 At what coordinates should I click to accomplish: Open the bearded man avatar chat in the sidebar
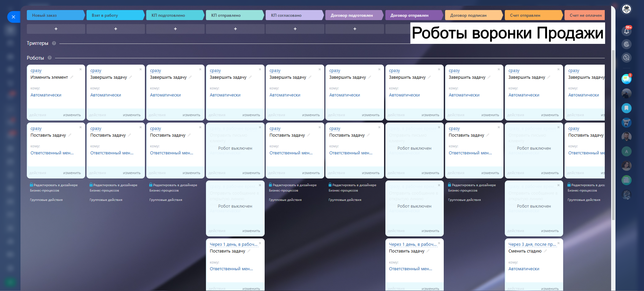(x=626, y=137)
